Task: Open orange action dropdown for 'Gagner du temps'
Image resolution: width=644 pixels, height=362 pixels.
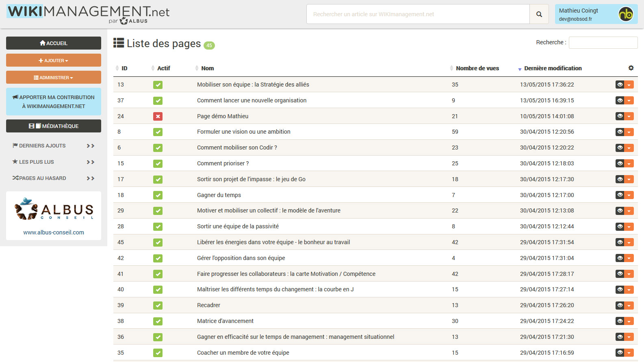Action: tap(629, 195)
